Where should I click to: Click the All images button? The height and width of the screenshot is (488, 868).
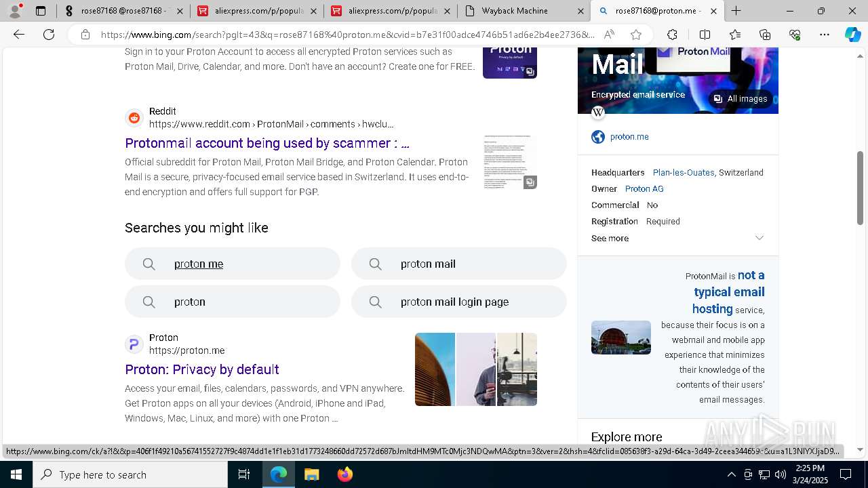[741, 99]
